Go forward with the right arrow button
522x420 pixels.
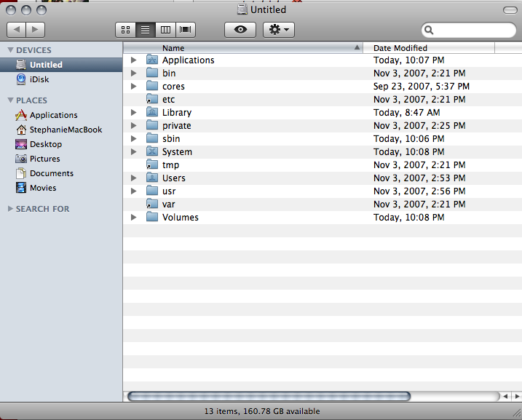[x=35, y=30]
